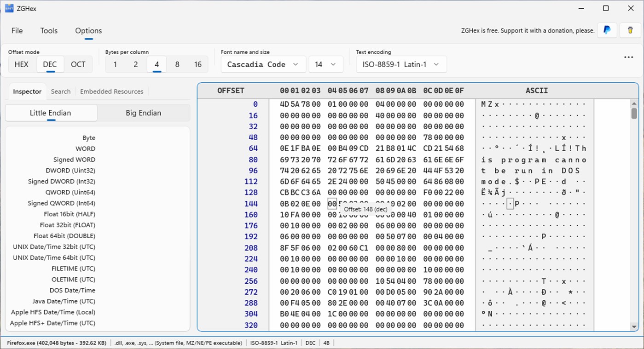Click the ZGHex app icon in the title bar
Viewport: 644px width, 349px height.
point(9,8)
